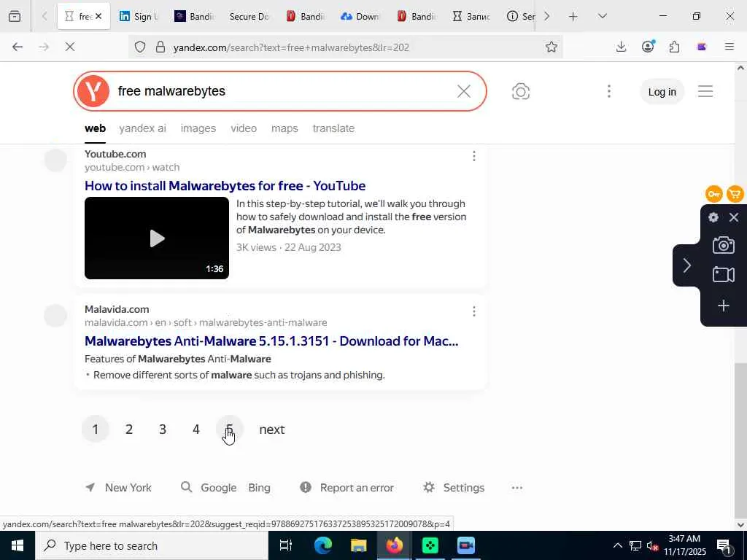Expand the recorder widget side arrow

tap(686, 265)
